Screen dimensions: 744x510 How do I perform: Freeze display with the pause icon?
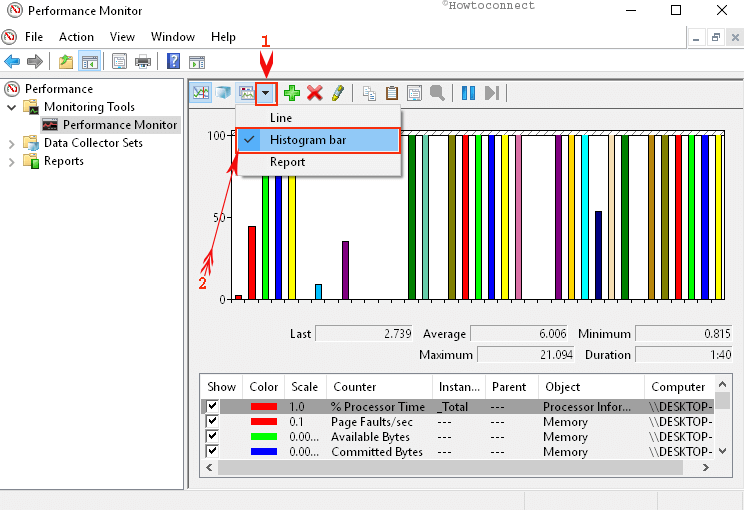click(x=468, y=93)
